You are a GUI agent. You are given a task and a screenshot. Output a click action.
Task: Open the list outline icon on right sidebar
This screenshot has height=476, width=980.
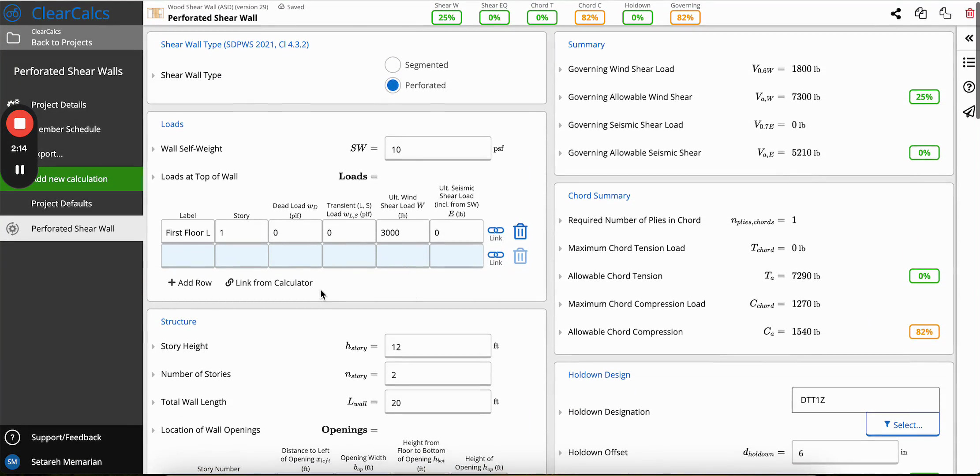pos(969,63)
